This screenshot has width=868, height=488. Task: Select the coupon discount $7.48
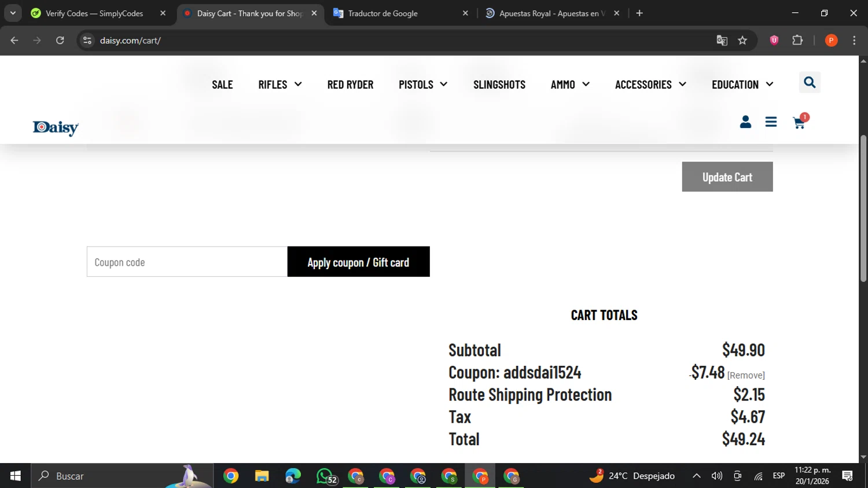coord(707,372)
